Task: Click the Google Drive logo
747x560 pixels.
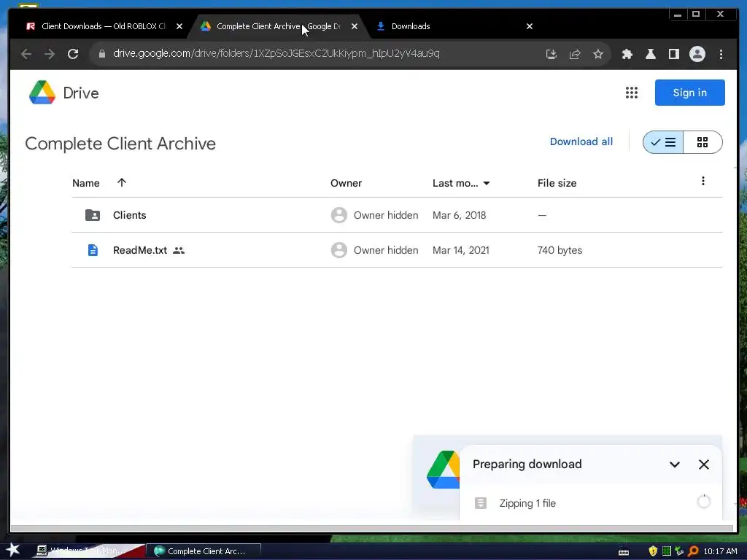Action: [x=42, y=93]
